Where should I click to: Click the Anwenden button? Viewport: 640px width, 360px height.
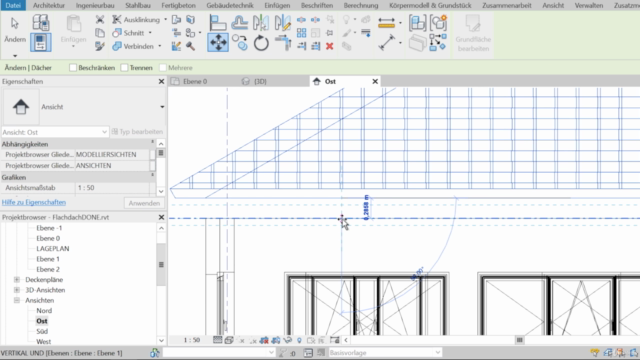click(x=144, y=203)
